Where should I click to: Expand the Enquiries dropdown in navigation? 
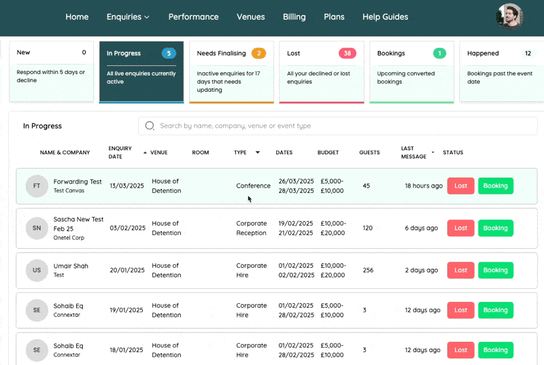coord(128,17)
